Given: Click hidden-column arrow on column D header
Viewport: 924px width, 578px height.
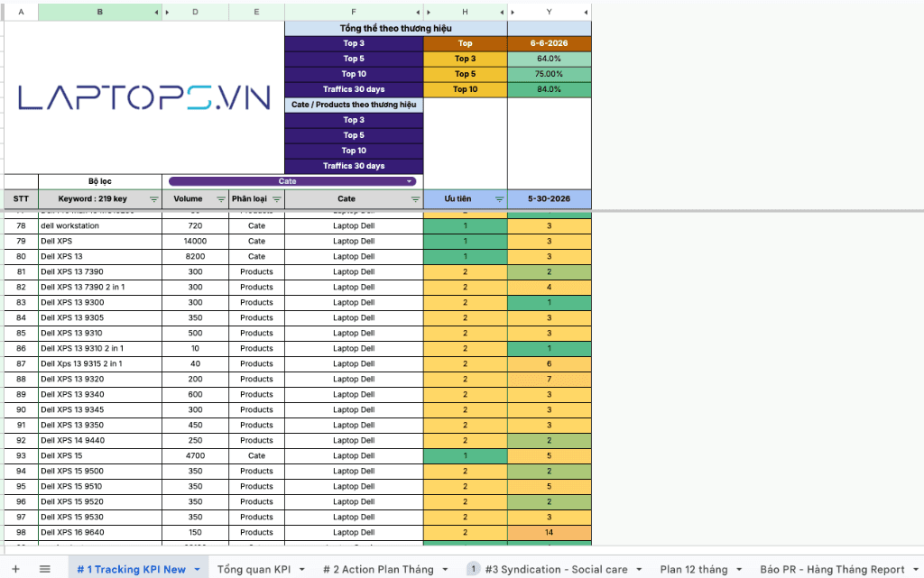Looking at the screenshot, I should [x=167, y=12].
